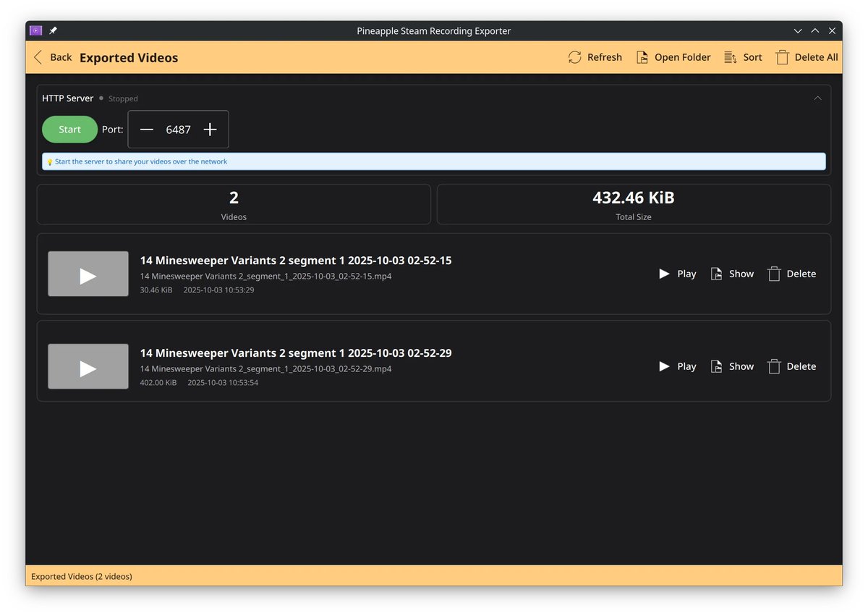
Task: Click the port number field 6487
Action: tap(179, 130)
